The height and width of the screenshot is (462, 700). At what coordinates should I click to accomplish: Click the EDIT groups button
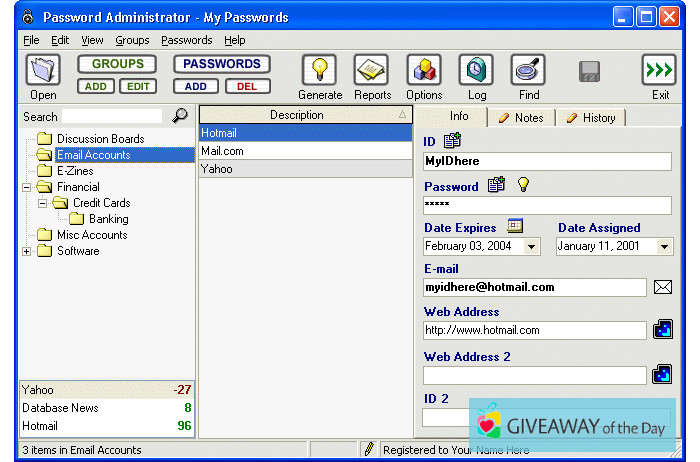[x=137, y=86]
